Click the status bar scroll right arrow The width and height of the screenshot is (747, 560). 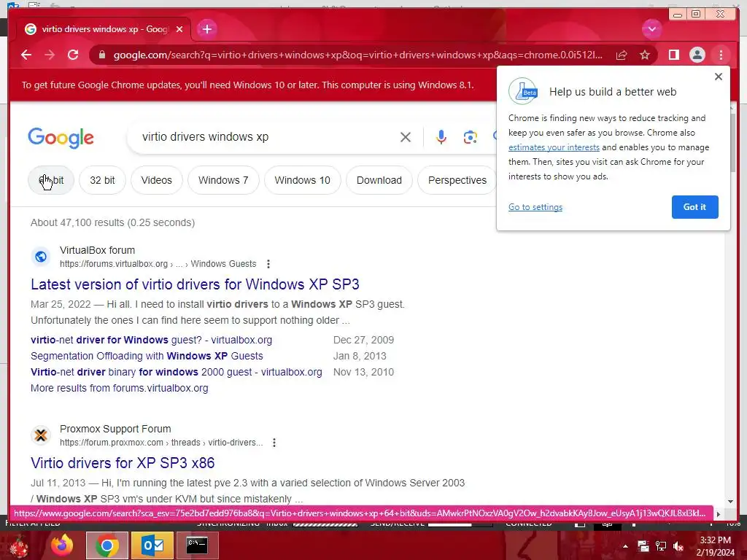[x=719, y=514]
